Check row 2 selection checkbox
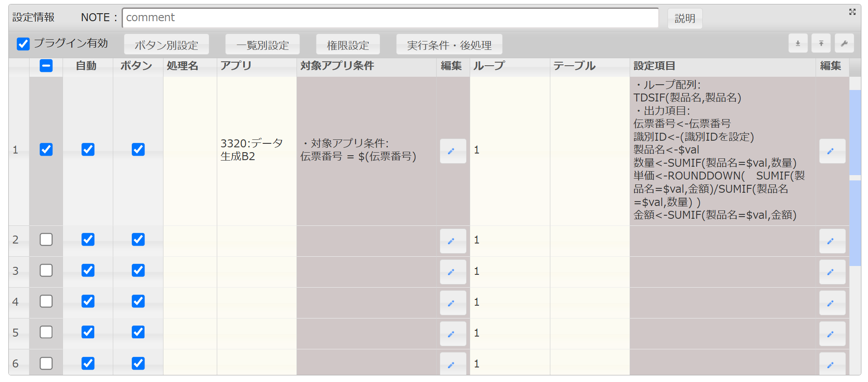The image size is (868, 382). pos(46,240)
